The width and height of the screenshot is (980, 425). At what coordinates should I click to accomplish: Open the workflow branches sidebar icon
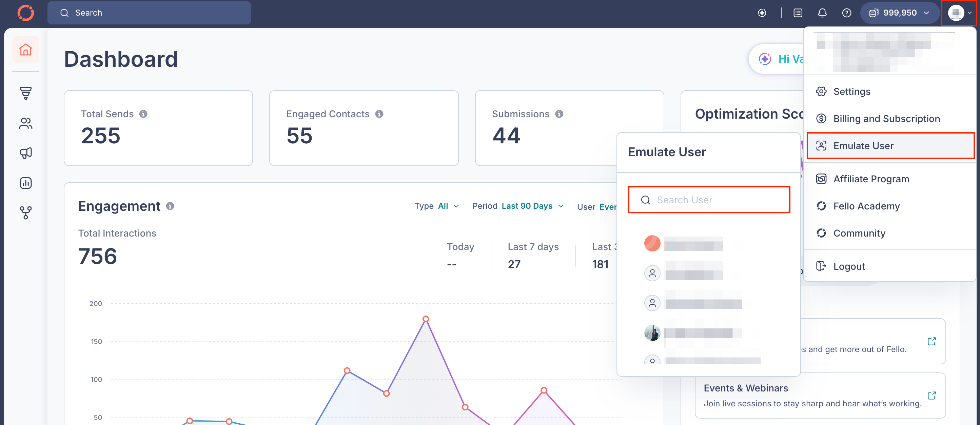[x=25, y=213]
